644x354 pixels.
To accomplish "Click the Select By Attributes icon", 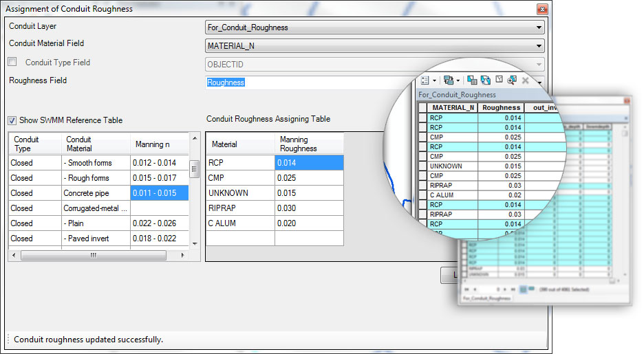I will [x=471, y=80].
